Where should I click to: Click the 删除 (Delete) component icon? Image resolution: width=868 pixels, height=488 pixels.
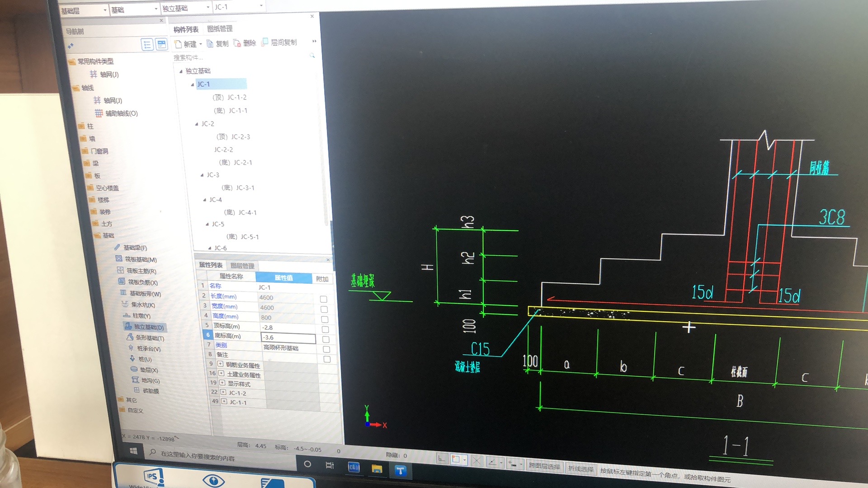tap(237, 43)
